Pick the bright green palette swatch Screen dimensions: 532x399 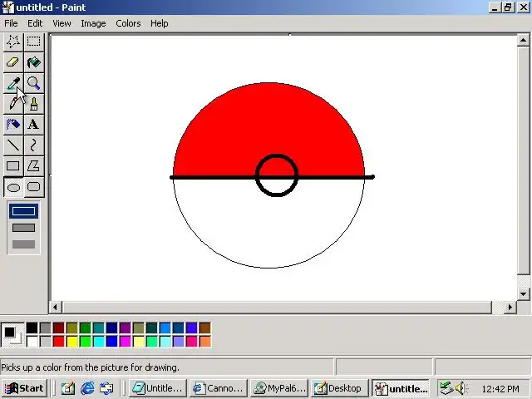(x=85, y=342)
